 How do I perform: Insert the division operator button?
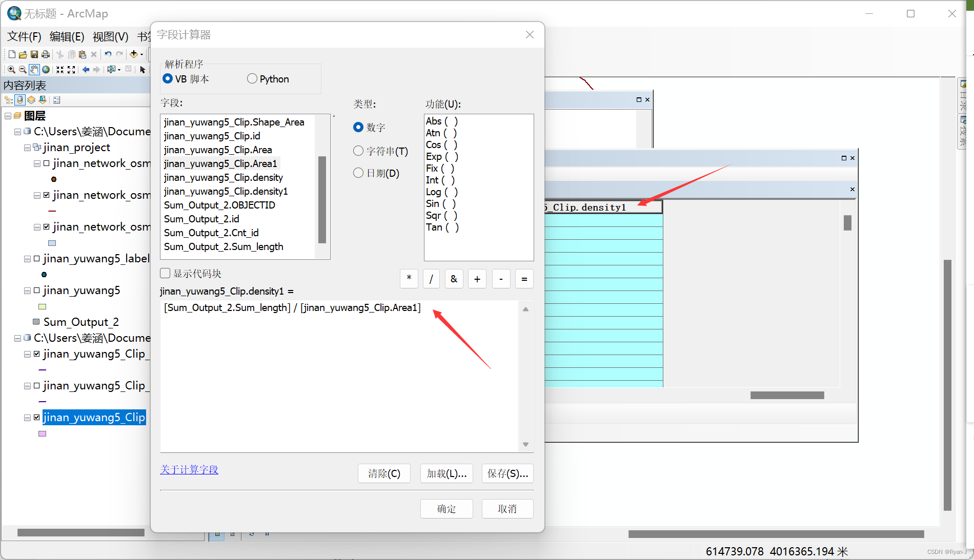(x=431, y=279)
